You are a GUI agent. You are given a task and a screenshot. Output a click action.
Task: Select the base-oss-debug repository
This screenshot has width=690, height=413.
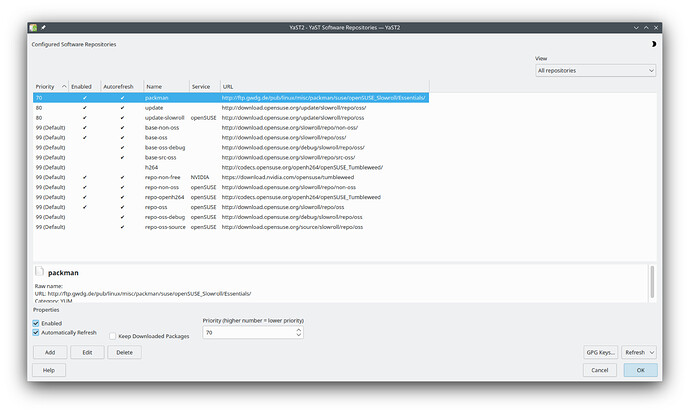pos(165,147)
